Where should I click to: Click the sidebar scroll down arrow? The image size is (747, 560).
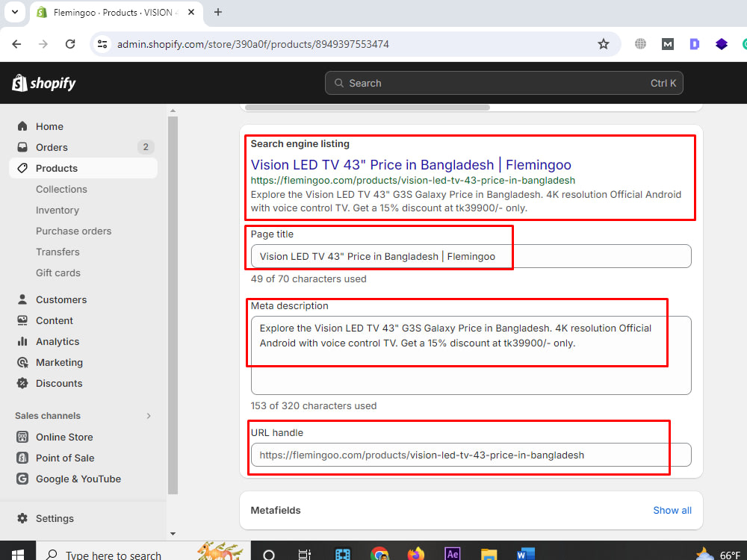point(173,534)
